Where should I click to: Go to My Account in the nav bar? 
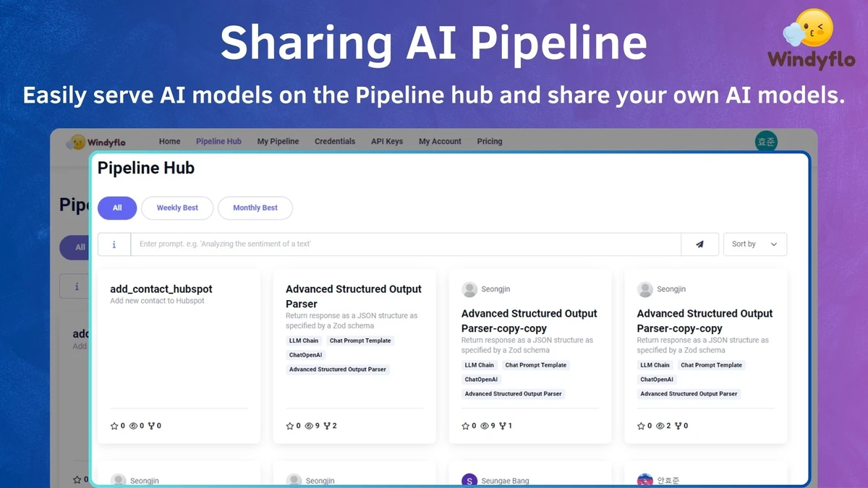pyautogui.click(x=440, y=142)
